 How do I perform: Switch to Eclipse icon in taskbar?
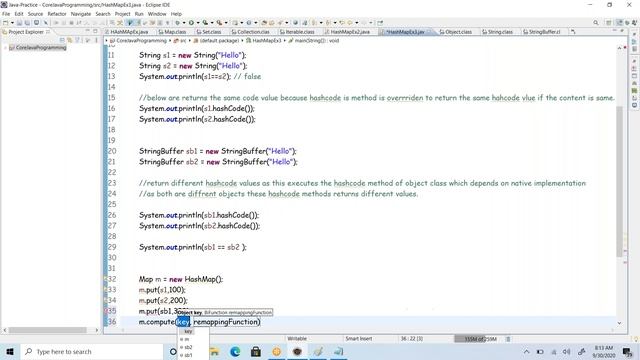point(297,351)
